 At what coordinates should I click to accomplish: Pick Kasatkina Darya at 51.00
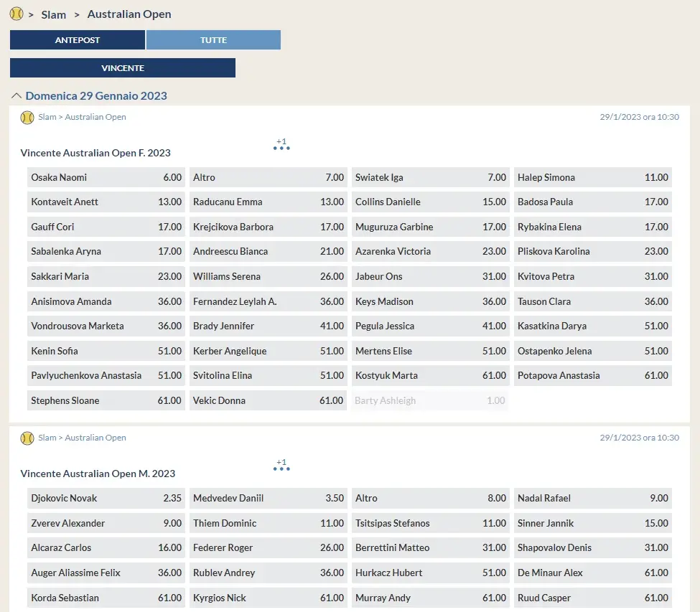tap(593, 326)
